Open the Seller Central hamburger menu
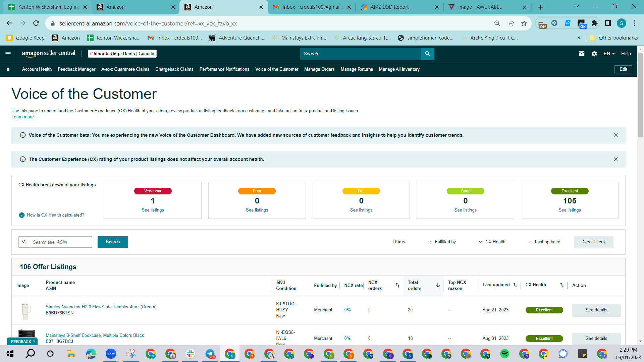This screenshot has height=362, width=644. 8,54
